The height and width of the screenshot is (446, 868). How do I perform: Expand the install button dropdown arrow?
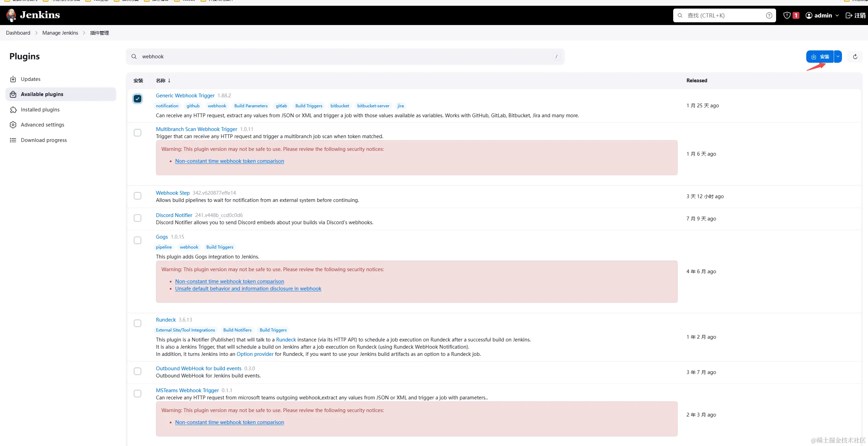pyautogui.click(x=838, y=57)
